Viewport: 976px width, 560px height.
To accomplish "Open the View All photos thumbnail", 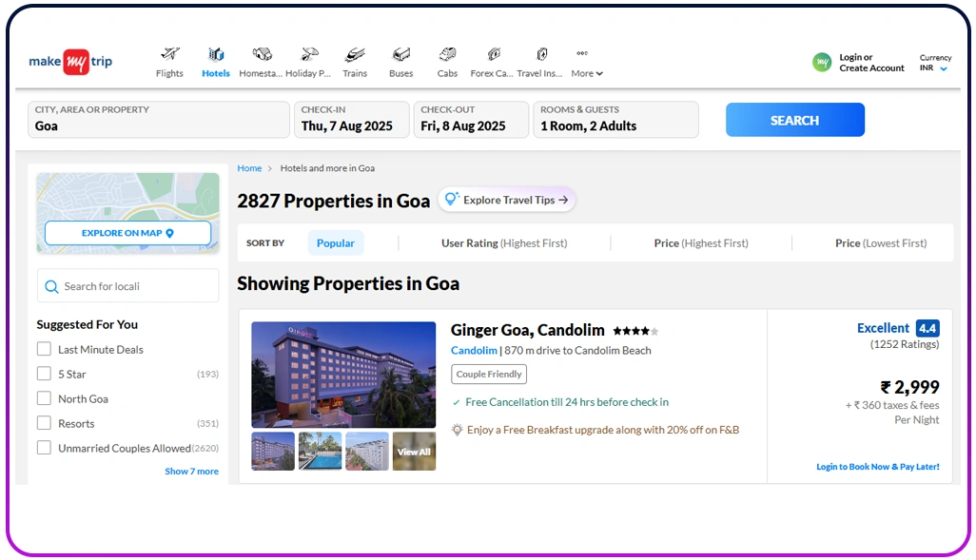I will click(x=414, y=452).
